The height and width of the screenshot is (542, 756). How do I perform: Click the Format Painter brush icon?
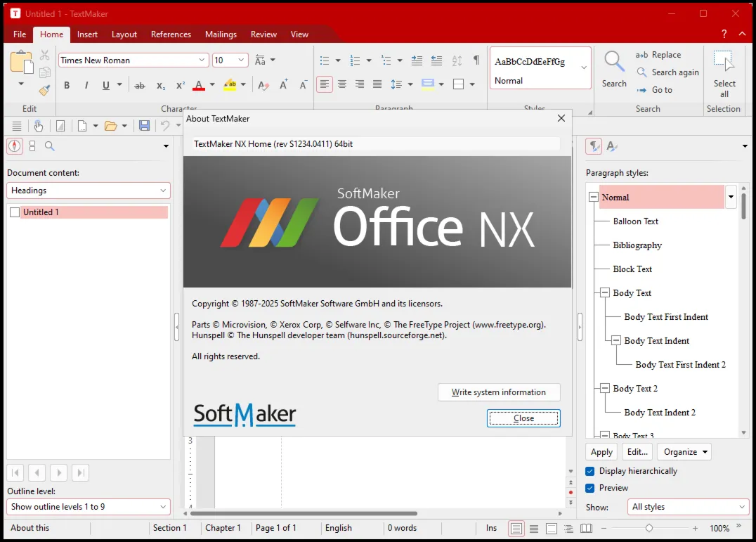(44, 90)
